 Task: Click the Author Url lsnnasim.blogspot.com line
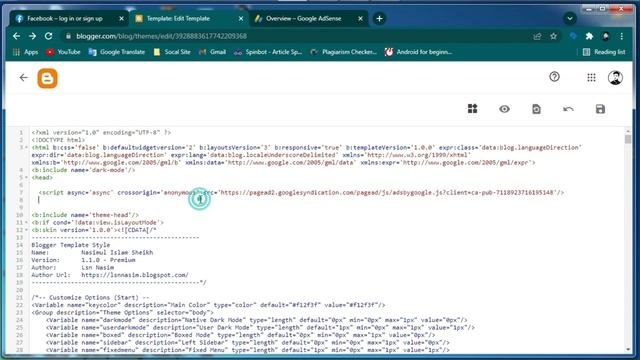110,275
